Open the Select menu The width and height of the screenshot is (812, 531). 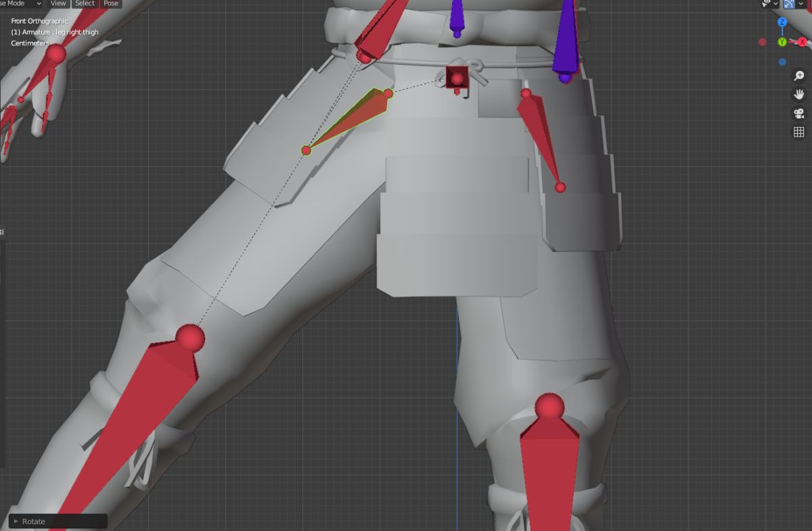tap(85, 3)
